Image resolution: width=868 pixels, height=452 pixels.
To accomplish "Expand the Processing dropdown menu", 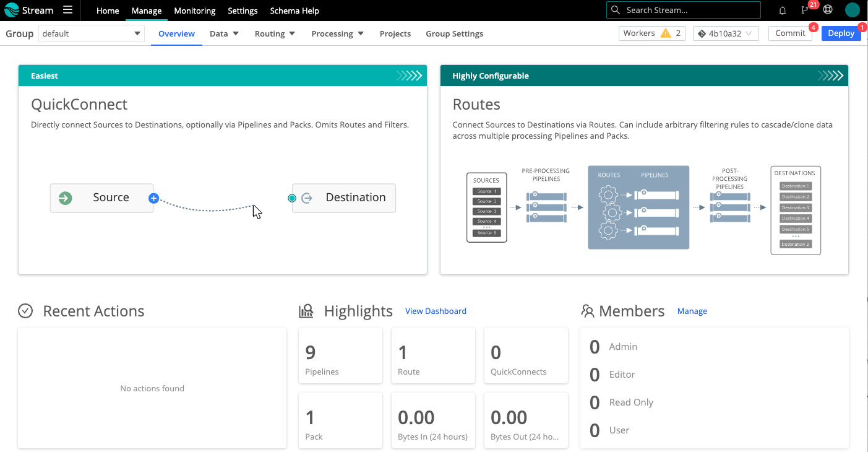I will click(337, 33).
